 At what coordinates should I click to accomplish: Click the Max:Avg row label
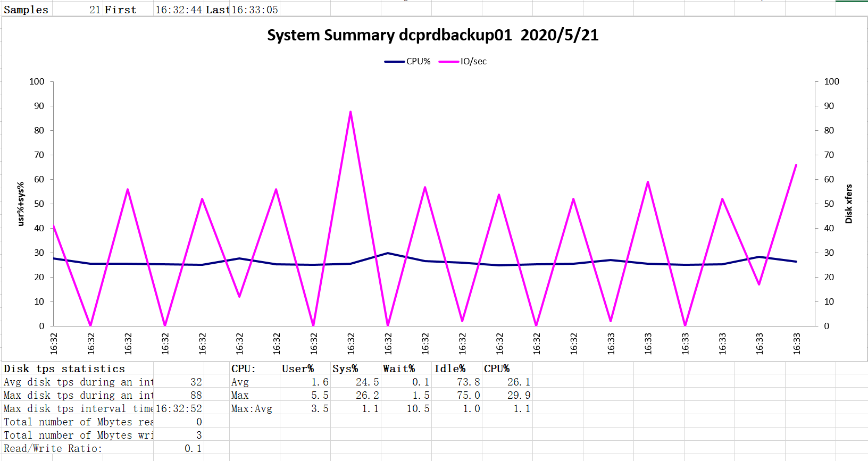coord(255,408)
